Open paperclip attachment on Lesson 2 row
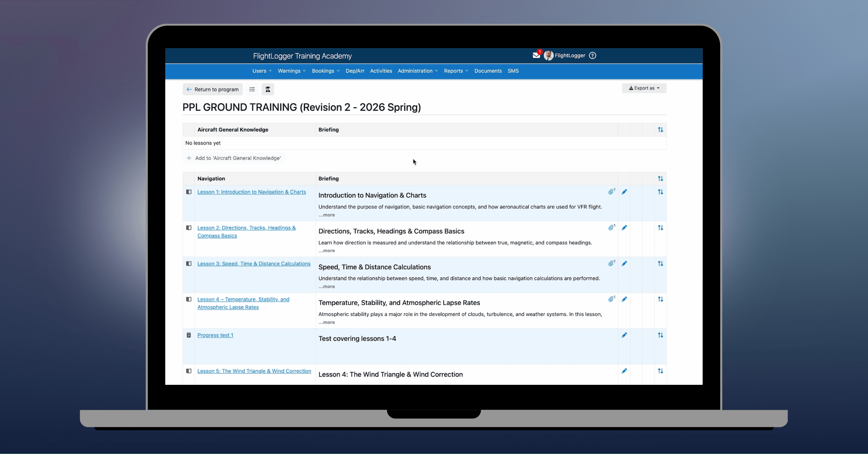868x454 pixels. pos(611,228)
